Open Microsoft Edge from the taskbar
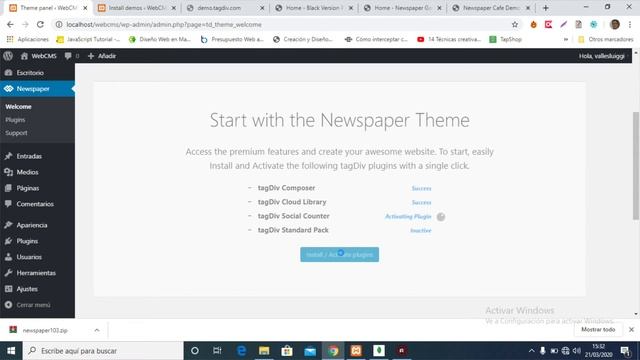The width and height of the screenshot is (640, 360). pyautogui.click(x=241, y=351)
